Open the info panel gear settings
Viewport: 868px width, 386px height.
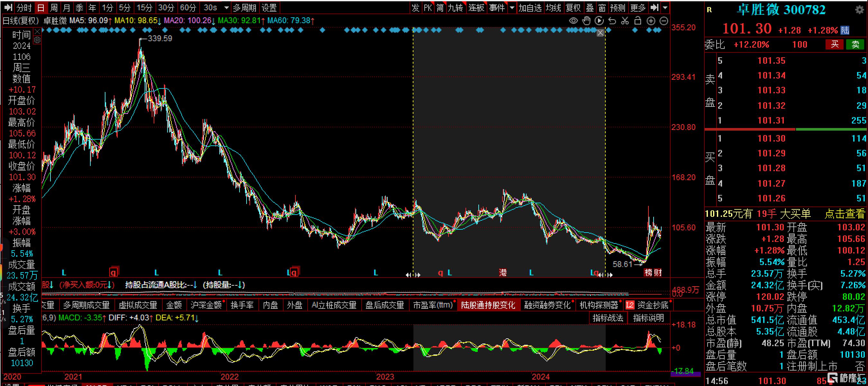point(37,40)
